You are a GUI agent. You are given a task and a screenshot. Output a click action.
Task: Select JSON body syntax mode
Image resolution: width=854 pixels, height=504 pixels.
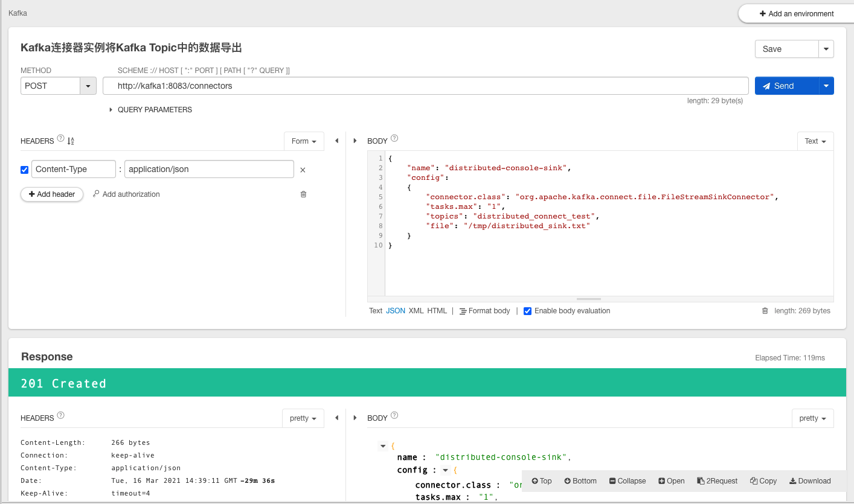point(396,311)
